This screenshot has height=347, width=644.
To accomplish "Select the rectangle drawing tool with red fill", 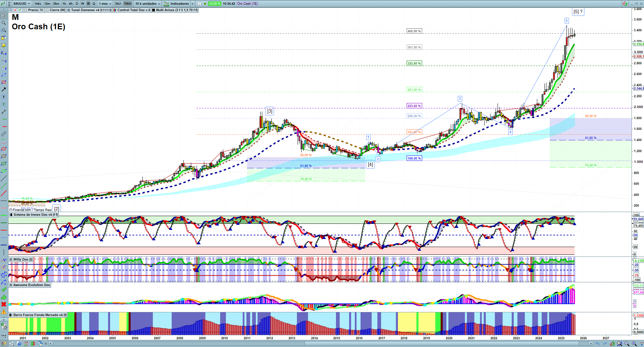I will point(4,82).
